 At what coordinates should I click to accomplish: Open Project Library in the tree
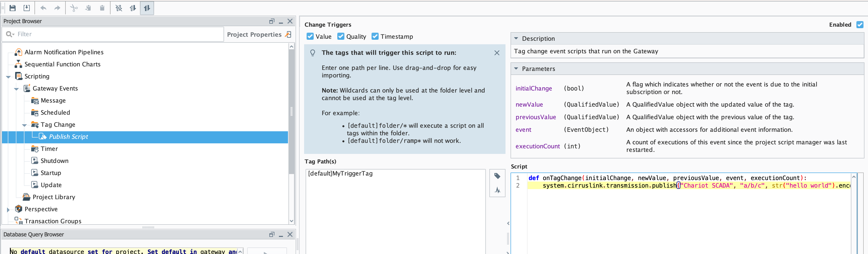(x=54, y=197)
